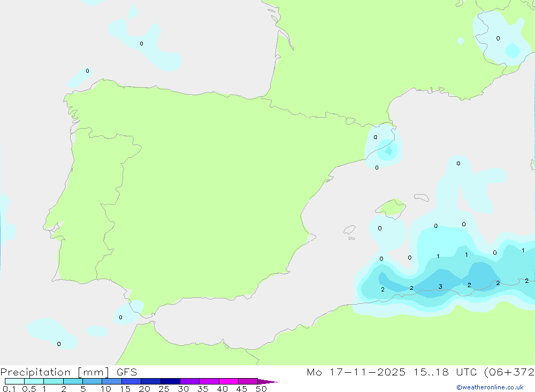This screenshot has height=392, width=535.
Task: Click the '30' legend scale label
Action: coord(183,389)
